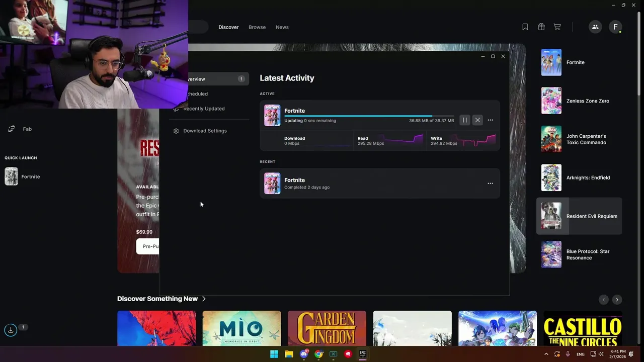Screen dimensions: 644x362
Task: Click the '36.88 MB of 39.37 MB' text
Action: [x=431, y=121]
